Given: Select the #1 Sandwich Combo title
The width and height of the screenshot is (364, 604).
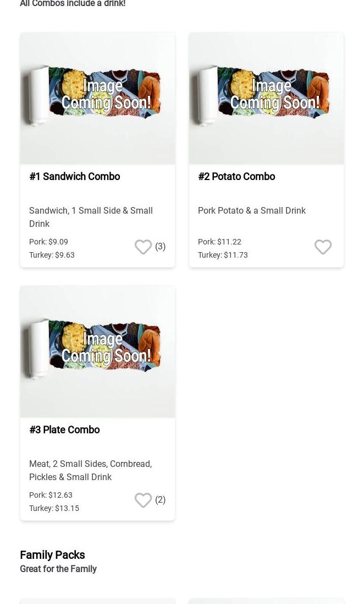Looking at the screenshot, I should (74, 176).
